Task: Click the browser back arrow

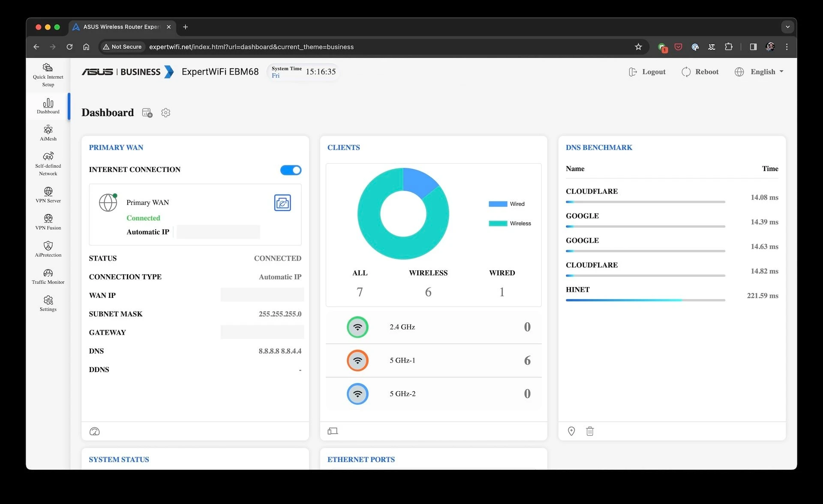Action: (36, 47)
